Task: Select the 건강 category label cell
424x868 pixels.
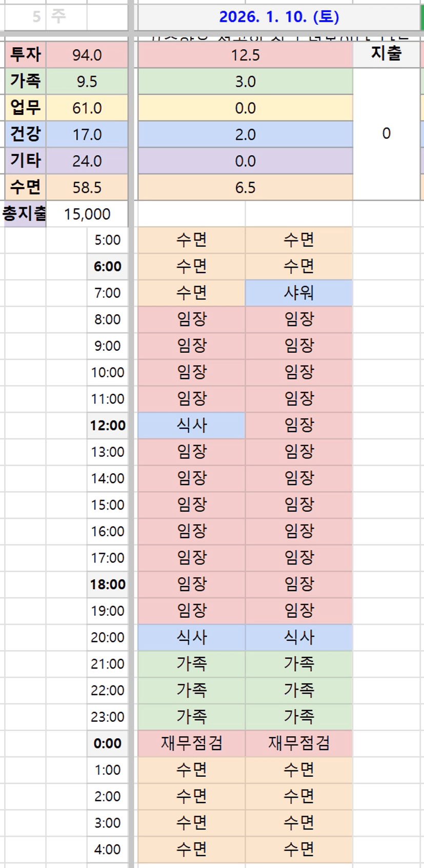Action: (26, 134)
